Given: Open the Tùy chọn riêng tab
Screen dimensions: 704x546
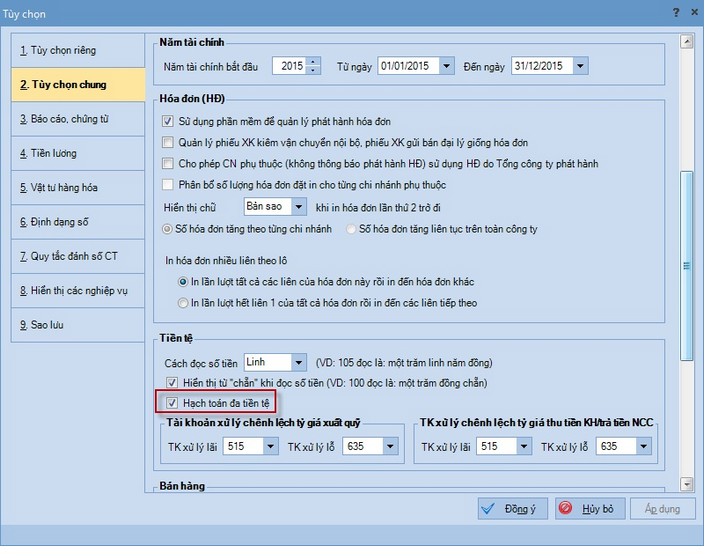Looking at the screenshot, I should (x=78, y=50).
